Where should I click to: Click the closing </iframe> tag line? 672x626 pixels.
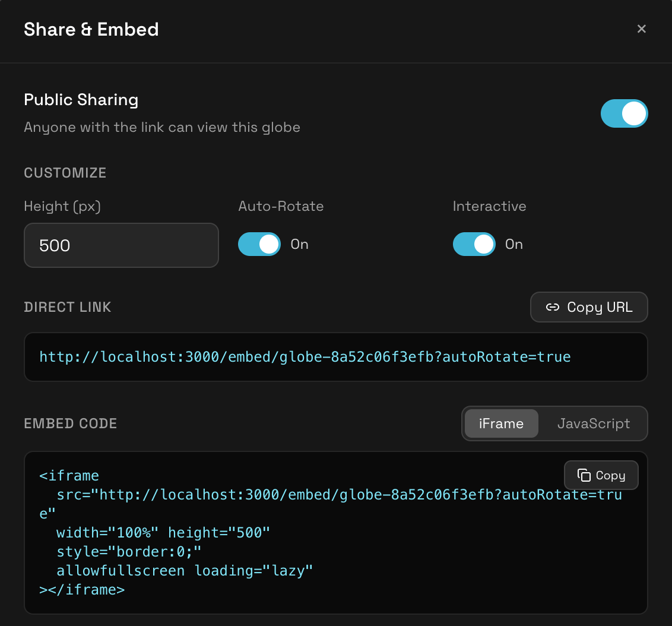tap(82, 590)
